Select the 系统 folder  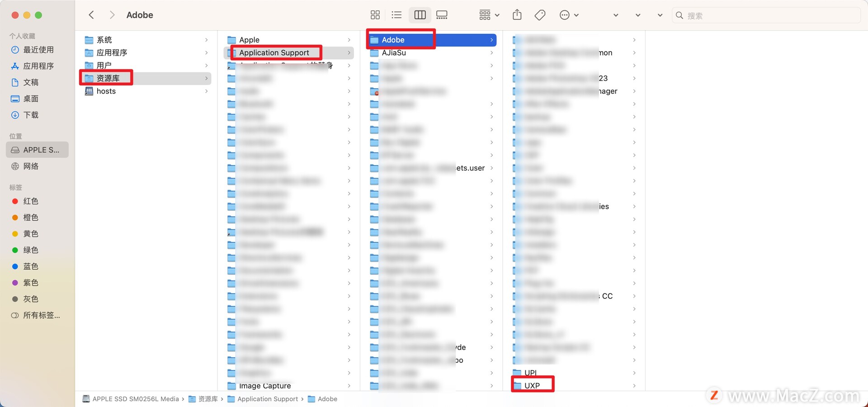click(146, 40)
